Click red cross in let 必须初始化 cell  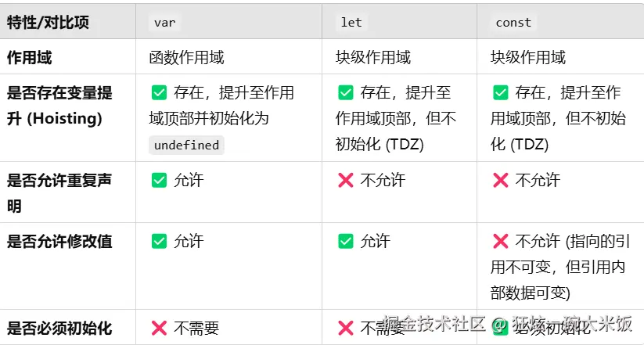coord(345,329)
